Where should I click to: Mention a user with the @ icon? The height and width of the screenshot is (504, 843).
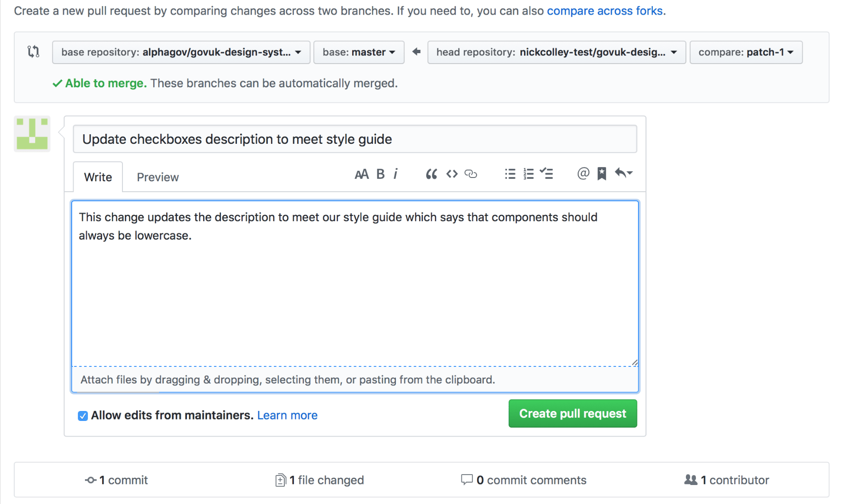coord(583,174)
